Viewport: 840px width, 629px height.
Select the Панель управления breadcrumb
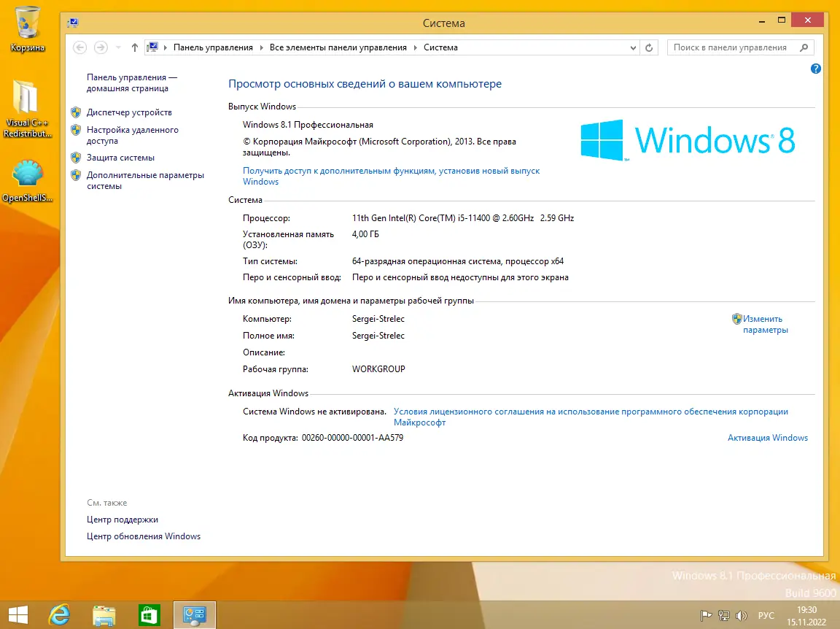213,47
